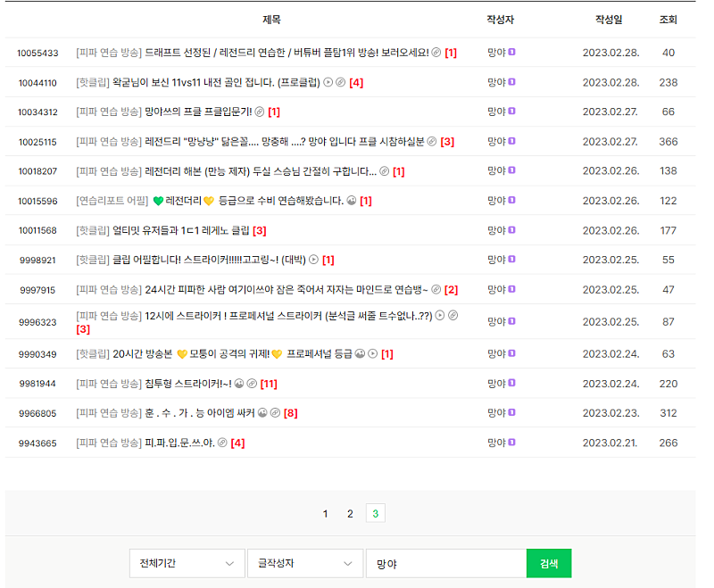The image size is (714, 588).
Task: Click the link attachment icon on post 10055433
Action: (436, 53)
